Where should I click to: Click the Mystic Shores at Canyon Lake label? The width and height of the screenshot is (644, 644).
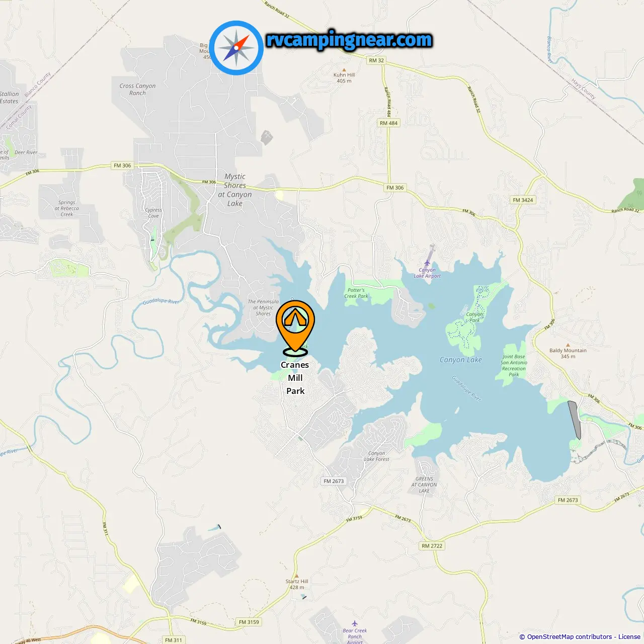(x=235, y=190)
